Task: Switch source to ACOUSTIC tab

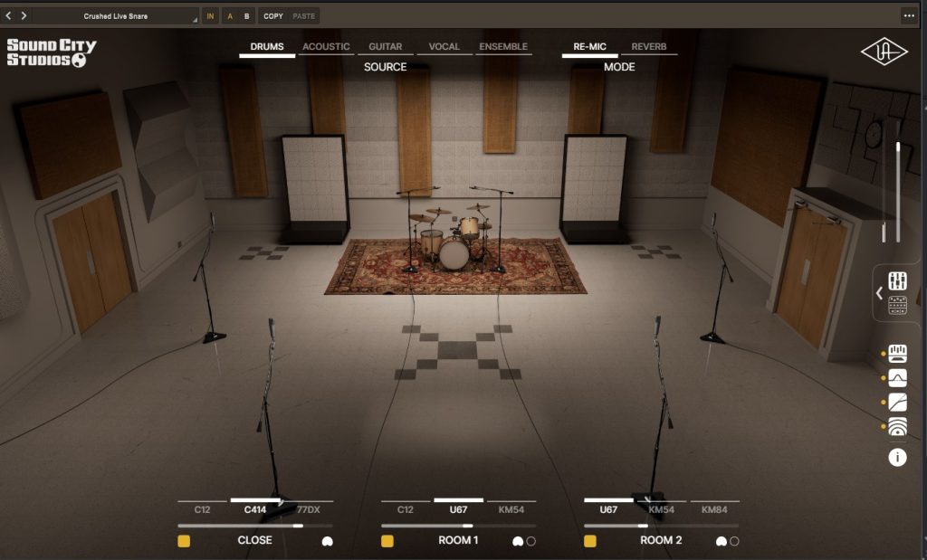Action: (326, 47)
